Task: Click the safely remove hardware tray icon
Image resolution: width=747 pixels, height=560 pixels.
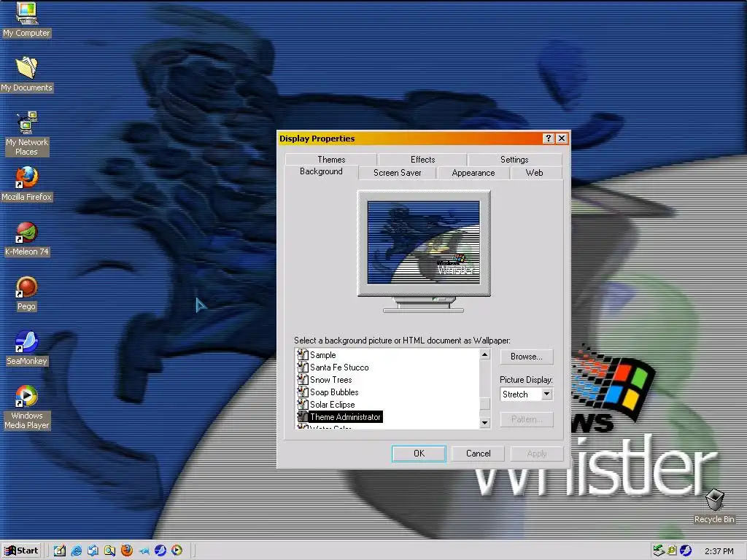Action: coord(659,551)
